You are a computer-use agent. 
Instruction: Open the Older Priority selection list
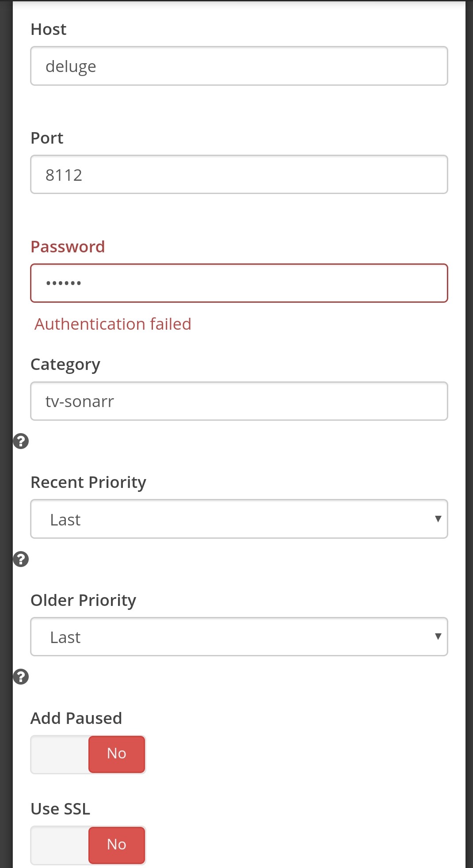[x=239, y=636]
